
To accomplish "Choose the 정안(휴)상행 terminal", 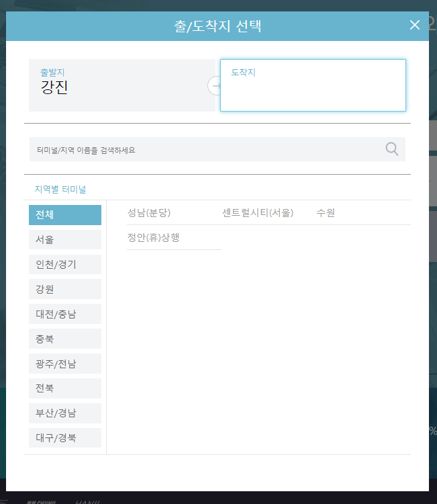I will pos(154,237).
